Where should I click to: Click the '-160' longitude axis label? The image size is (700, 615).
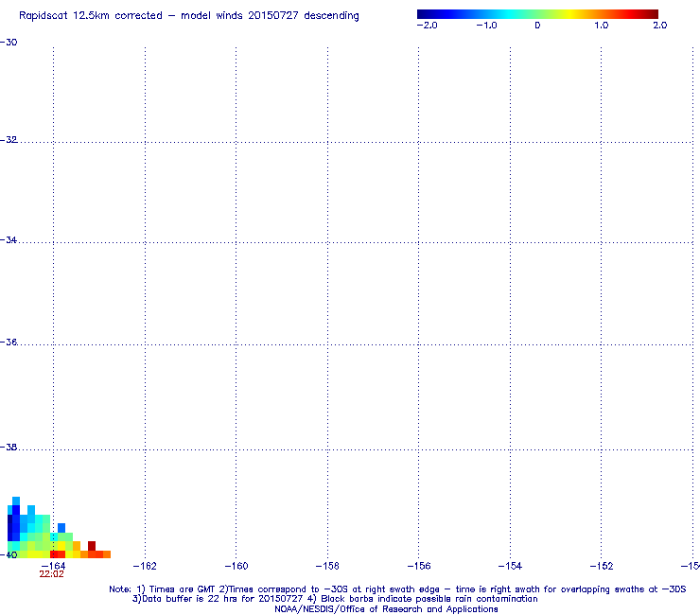236,567
